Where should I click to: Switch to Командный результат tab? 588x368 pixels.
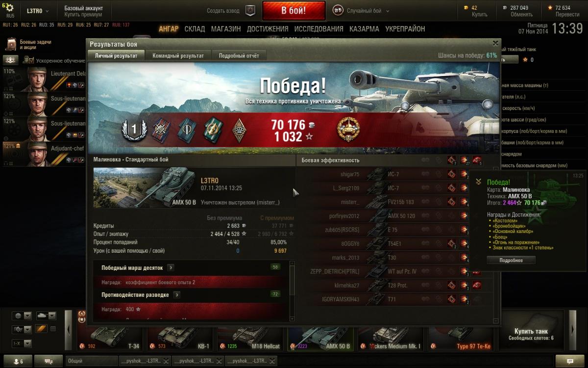178,55
